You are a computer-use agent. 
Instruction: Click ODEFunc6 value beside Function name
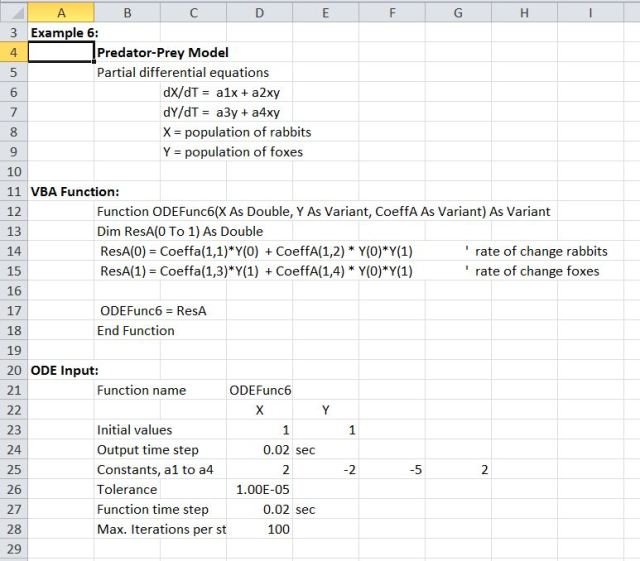pos(260,390)
